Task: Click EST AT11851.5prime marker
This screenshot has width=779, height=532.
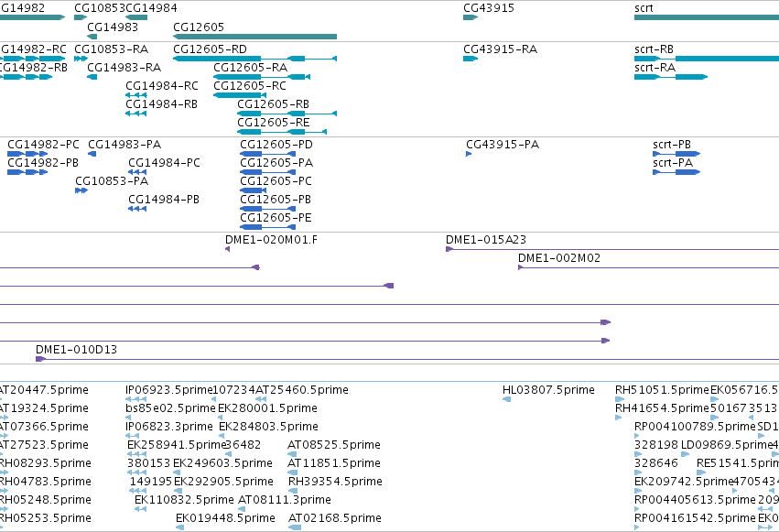Action: [x=293, y=472]
